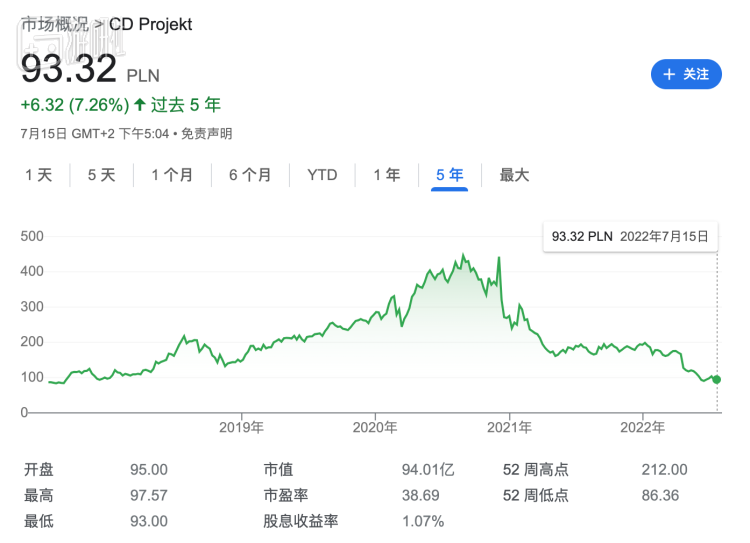Image resolution: width=750 pixels, height=543 pixels.
Task: Click the 93.32 PLN chart tooltip
Action: [x=630, y=236]
